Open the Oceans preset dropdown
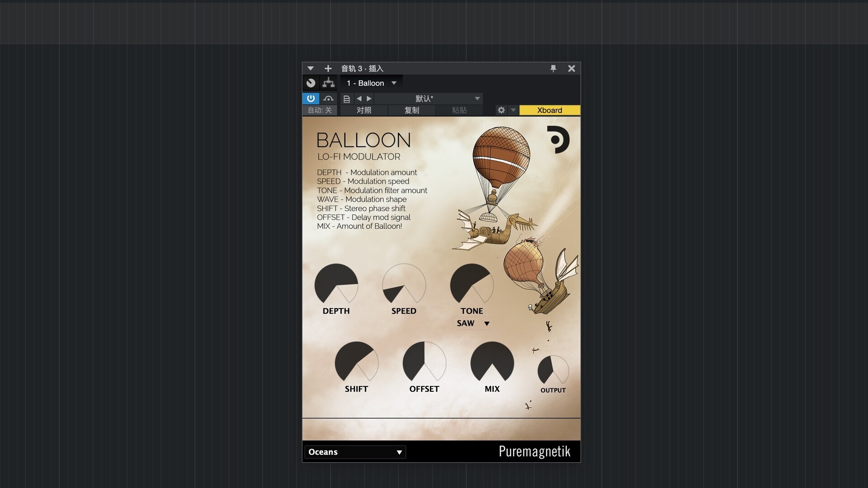This screenshot has width=868, height=488. tap(355, 452)
